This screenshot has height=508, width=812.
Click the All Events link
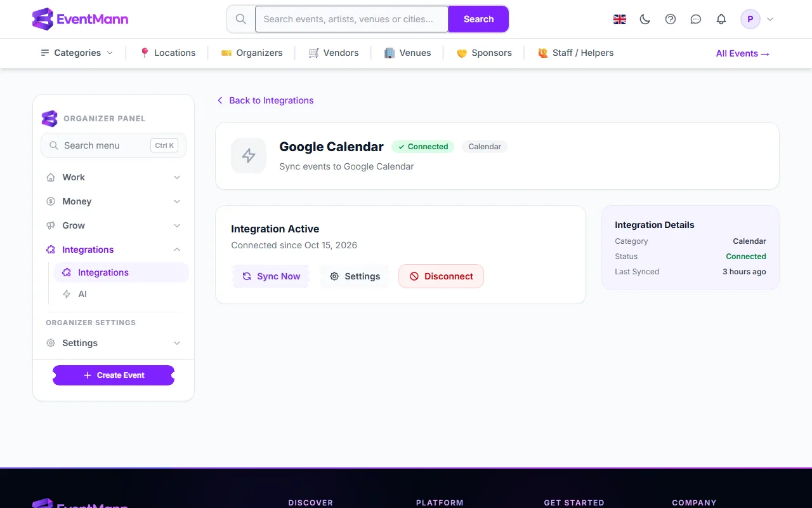pos(743,53)
